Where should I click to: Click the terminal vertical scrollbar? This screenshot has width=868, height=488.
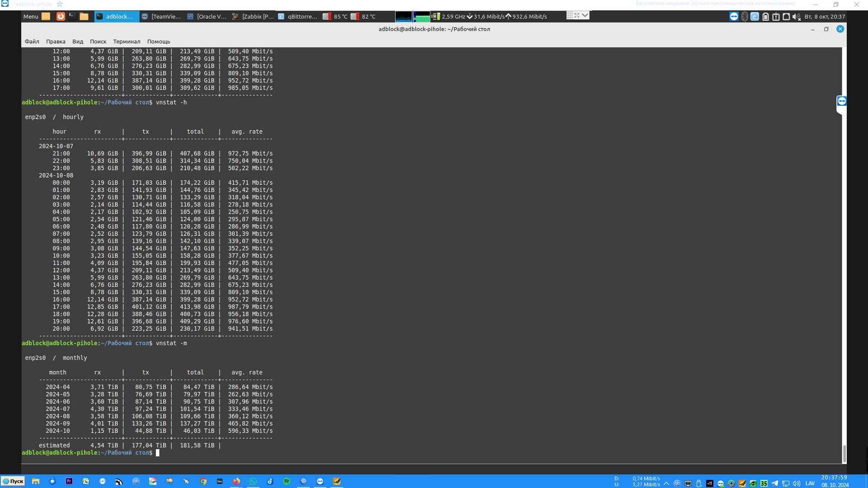pos(844,453)
